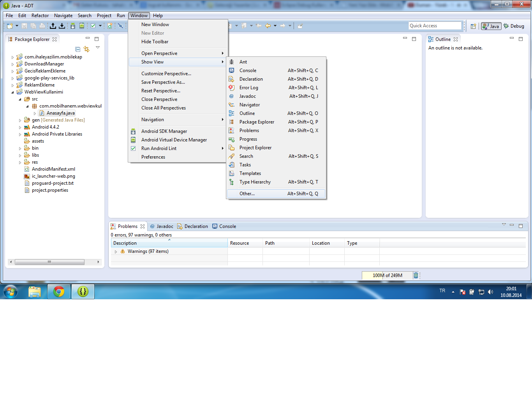
Task: Click the Android Virtual Device Manager toolbar icon
Action: pos(82,26)
